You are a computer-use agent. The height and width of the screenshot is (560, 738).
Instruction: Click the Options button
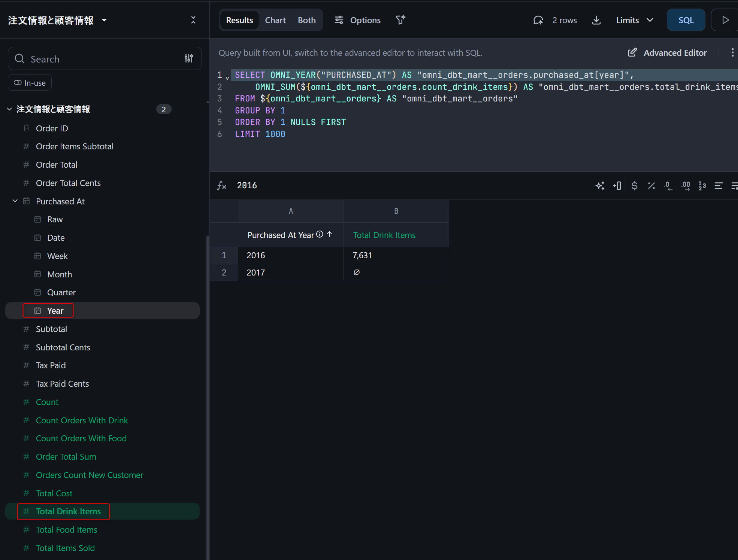click(357, 20)
